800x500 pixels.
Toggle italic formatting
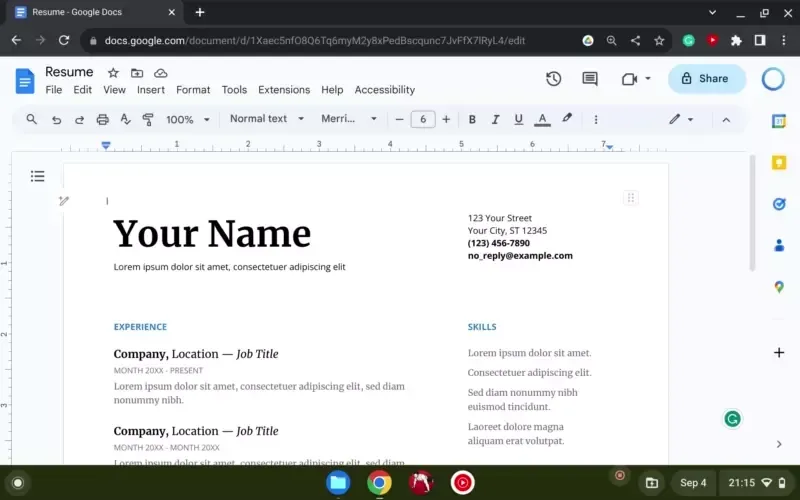pyautogui.click(x=495, y=119)
